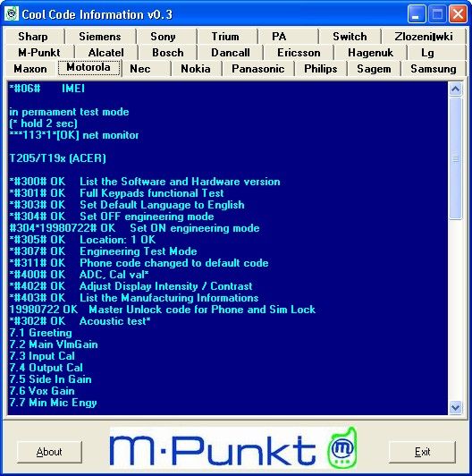Click the 7.7 Min Mic Engy entry
Screen dimensions: 472x476
point(53,403)
